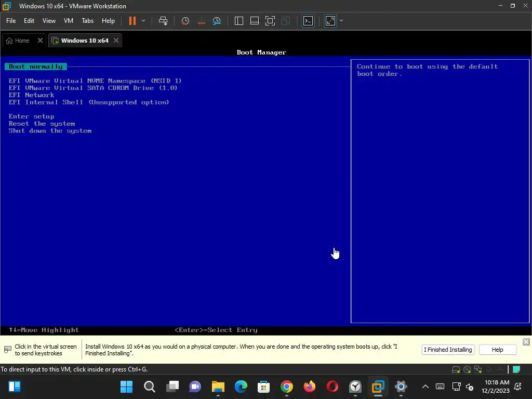Image resolution: width=532 pixels, height=399 pixels.
Task: Open taskbar Search
Action: pos(150,387)
